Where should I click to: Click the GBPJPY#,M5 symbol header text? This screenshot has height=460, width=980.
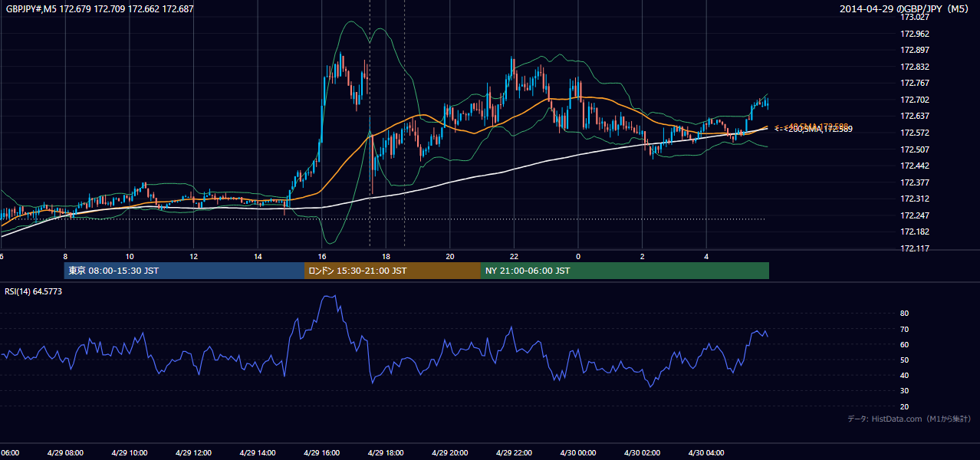[x=100, y=9]
